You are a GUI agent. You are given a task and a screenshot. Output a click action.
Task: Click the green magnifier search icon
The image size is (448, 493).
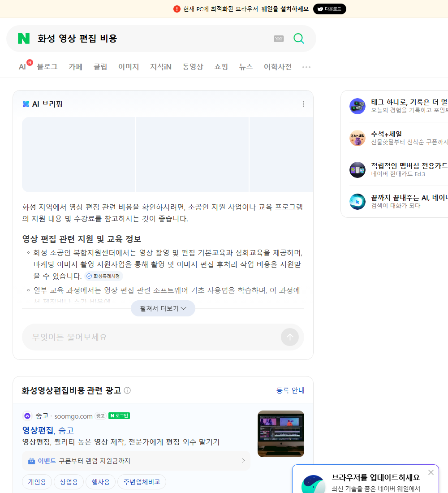click(299, 39)
